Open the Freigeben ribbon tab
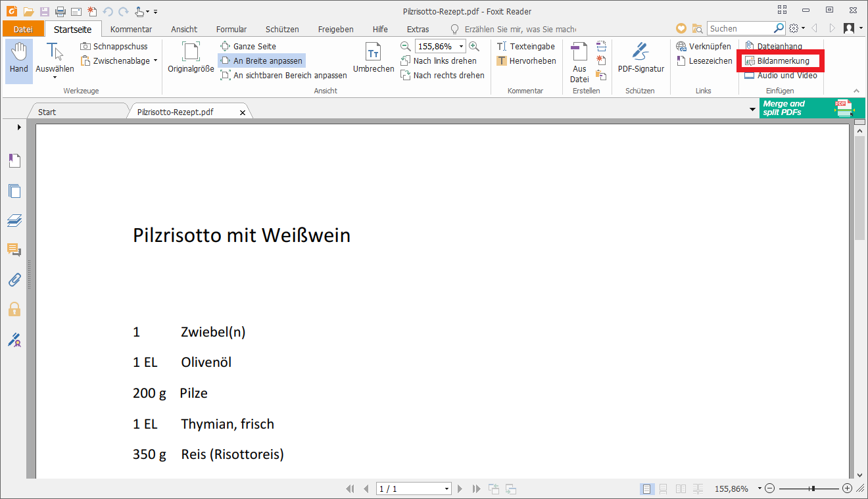The image size is (868, 499). click(x=336, y=29)
